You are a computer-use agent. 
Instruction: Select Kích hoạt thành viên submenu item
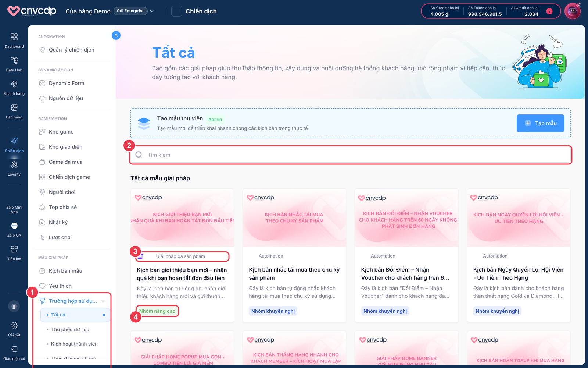[75, 344]
